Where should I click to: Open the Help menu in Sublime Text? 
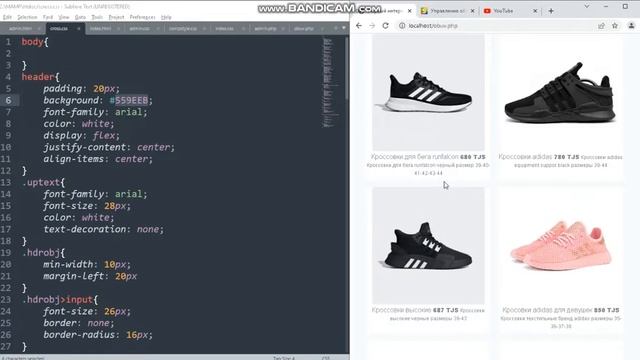pyautogui.click(x=166, y=17)
